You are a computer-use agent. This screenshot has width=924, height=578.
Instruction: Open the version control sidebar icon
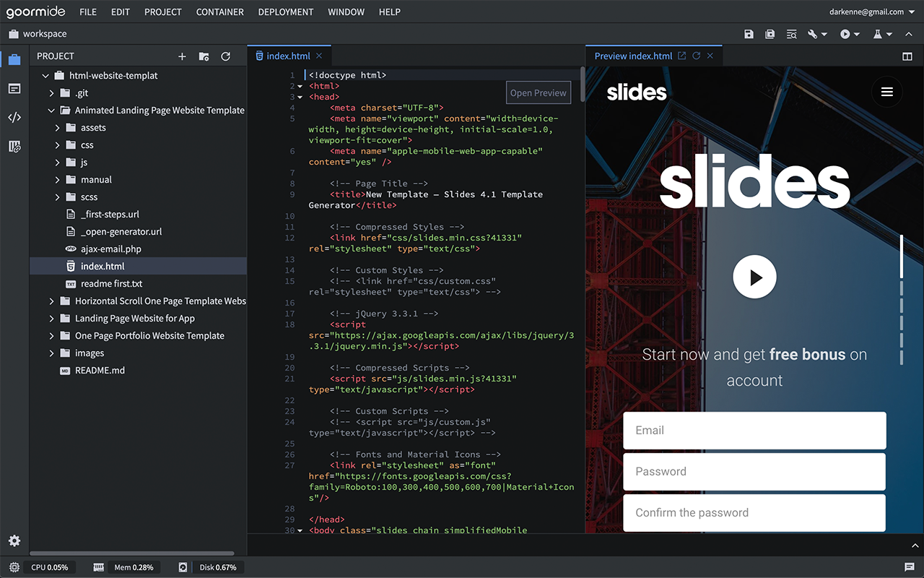(14, 146)
